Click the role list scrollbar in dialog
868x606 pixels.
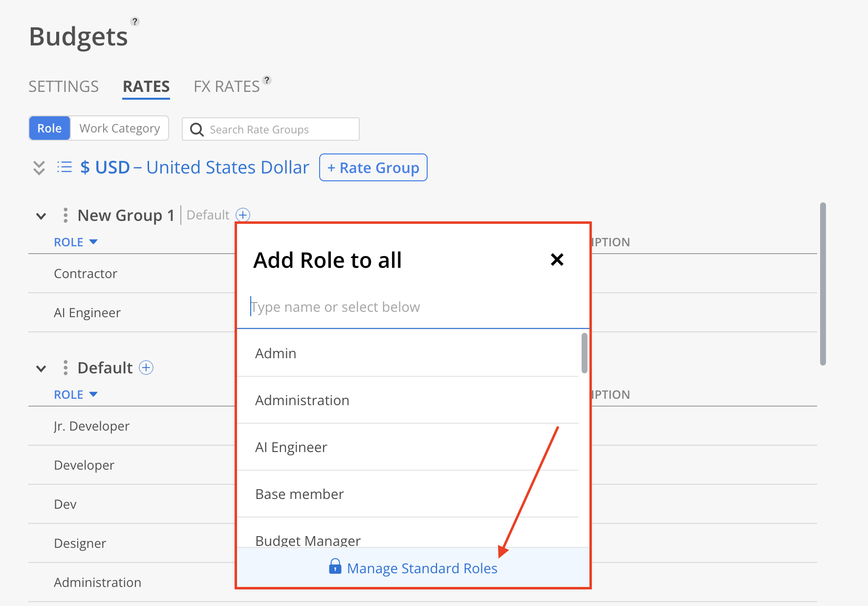[584, 353]
